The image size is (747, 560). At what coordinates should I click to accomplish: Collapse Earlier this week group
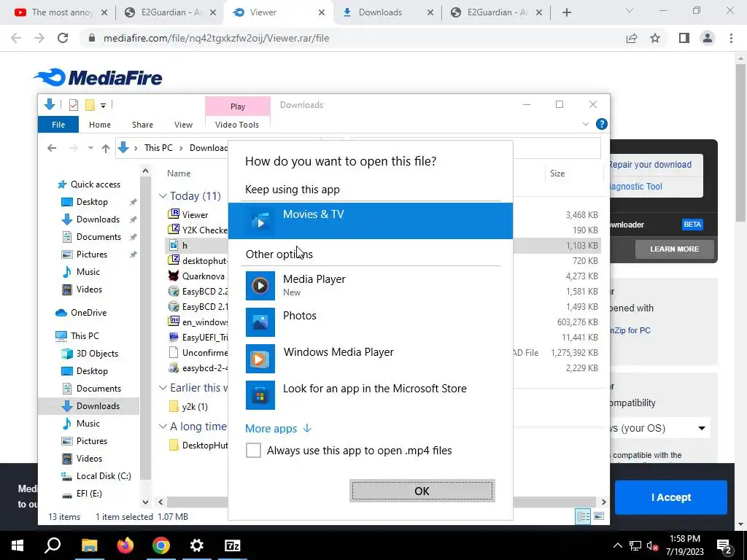(163, 388)
